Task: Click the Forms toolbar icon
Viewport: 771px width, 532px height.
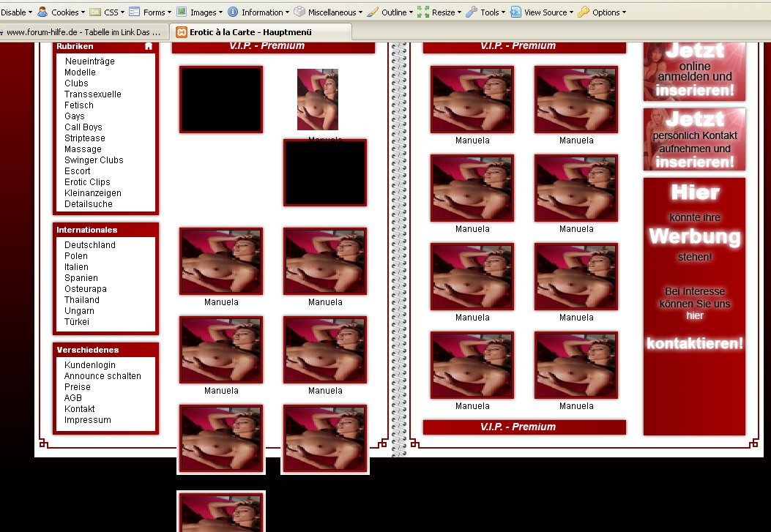Action: pyautogui.click(x=135, y=12)
